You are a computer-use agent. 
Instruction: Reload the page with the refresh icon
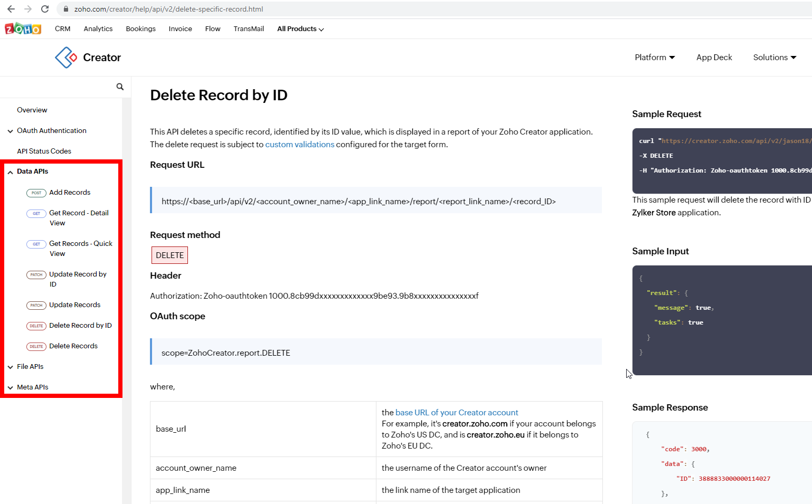pos(45,9)
